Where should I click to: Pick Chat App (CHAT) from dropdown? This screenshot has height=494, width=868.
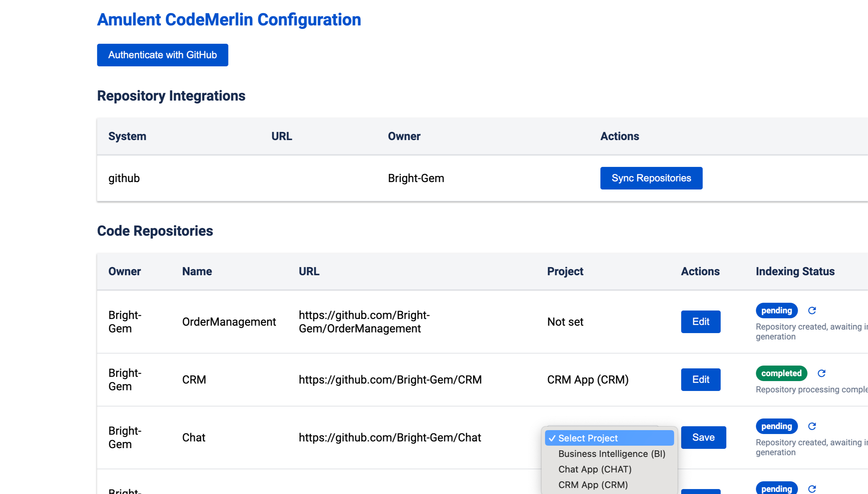[595, 469]
